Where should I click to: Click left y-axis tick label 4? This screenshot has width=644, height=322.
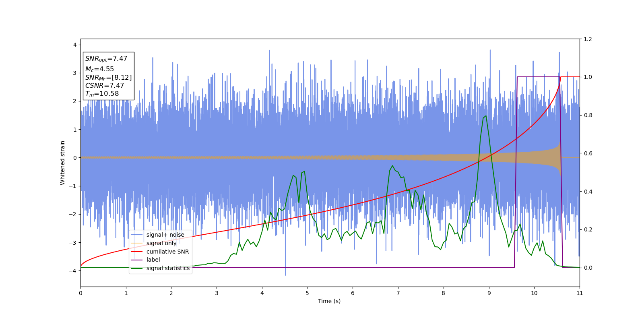pos(75,45)
